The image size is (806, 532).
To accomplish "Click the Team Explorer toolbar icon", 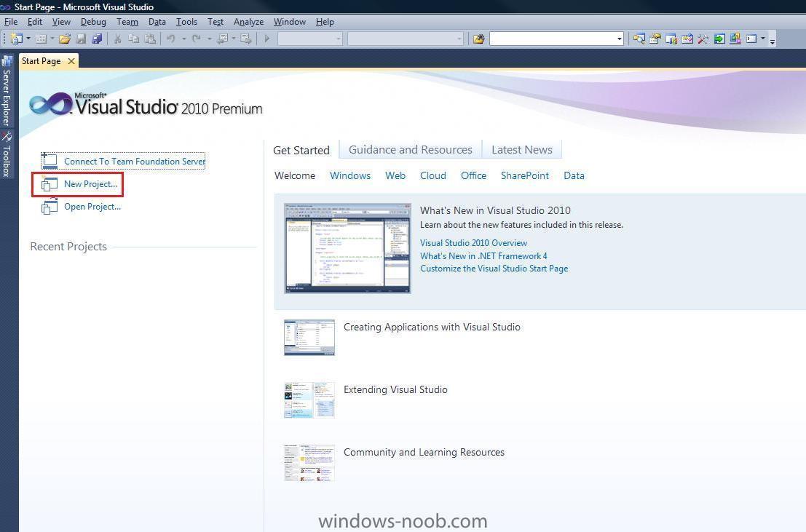I will pos(671,39).
